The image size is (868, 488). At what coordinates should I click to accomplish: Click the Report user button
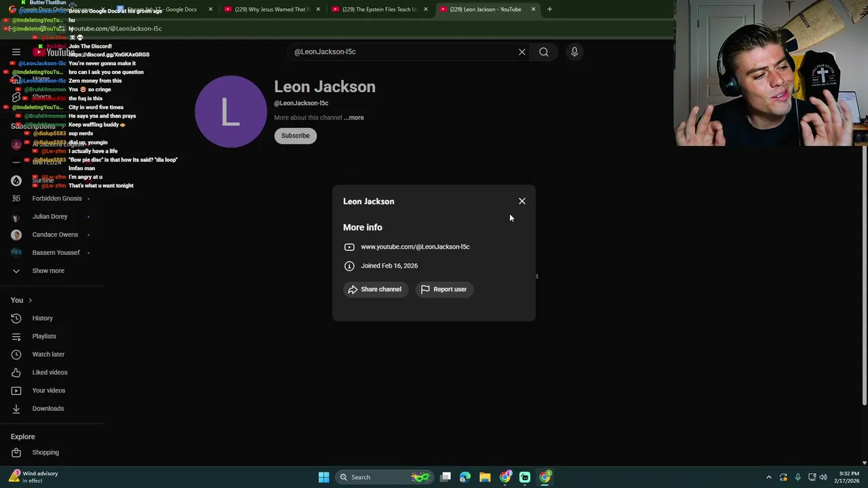pos(444,289)
